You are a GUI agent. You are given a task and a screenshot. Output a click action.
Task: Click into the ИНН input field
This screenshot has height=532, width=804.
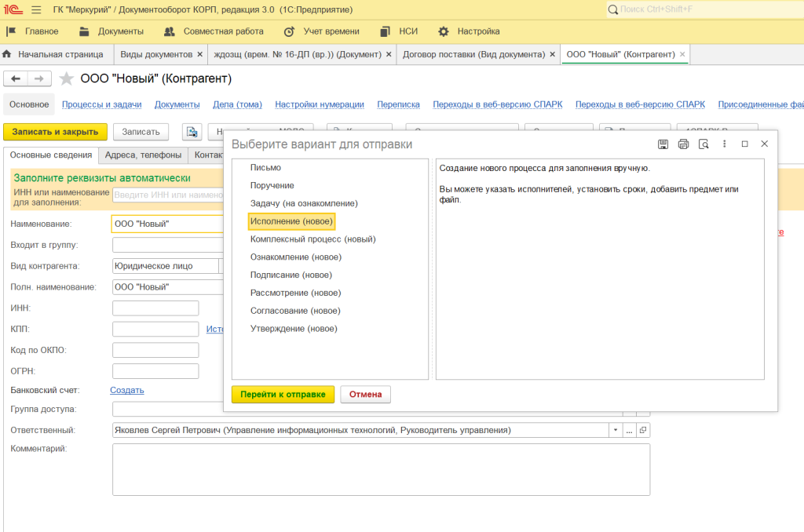click(x=155, y=308)
